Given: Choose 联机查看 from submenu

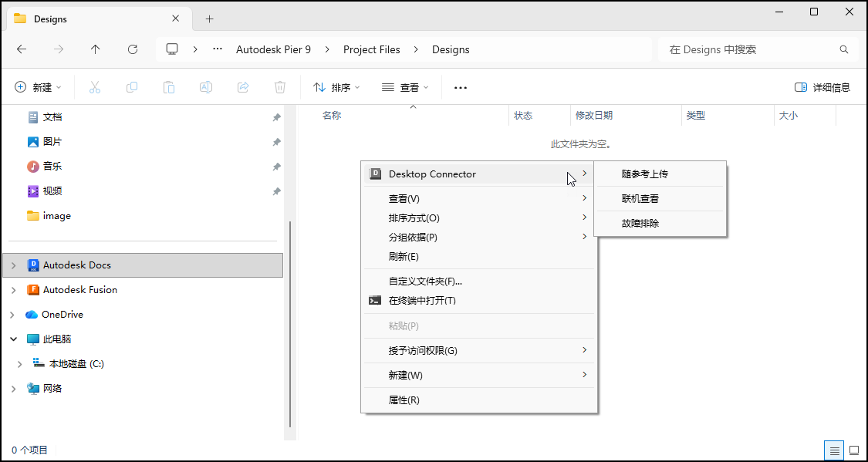Looking at the screenshot, I should point(660,199).
